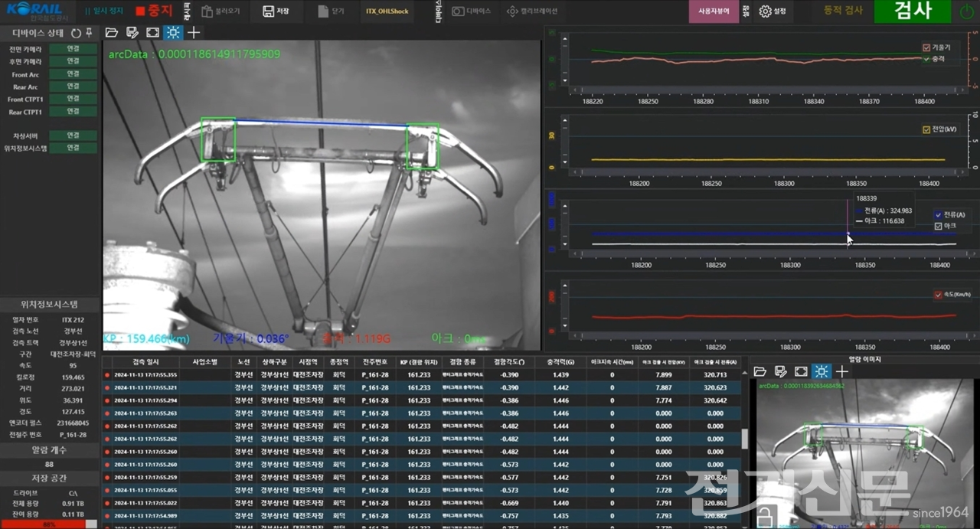Screen dimensions: 980x529
Task: Toggle brightness tool in alarm image toolbar
Action: tap(821, 371)
